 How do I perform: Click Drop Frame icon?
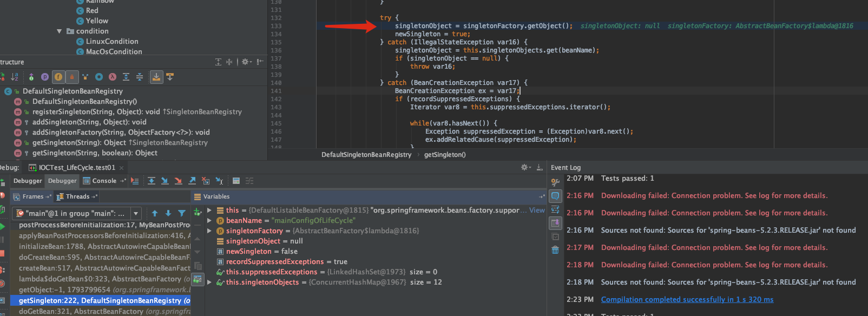pos(206,181)
